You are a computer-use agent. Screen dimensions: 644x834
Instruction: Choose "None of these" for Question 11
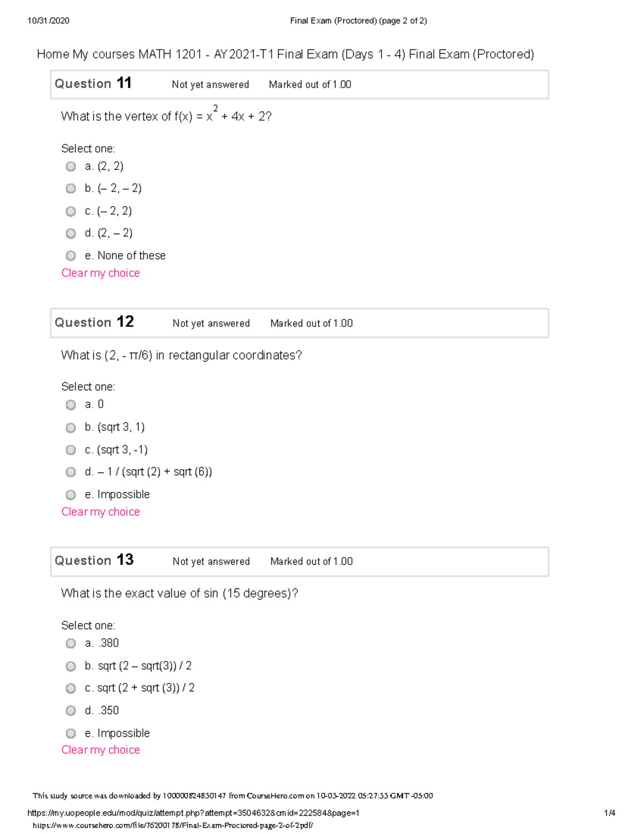pos(70,255)
